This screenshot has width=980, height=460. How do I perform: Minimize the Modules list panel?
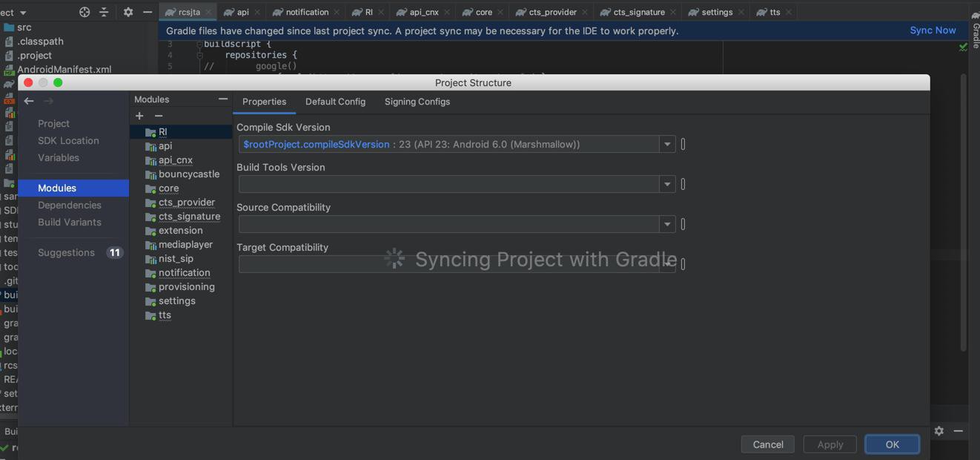pos(223,99)
